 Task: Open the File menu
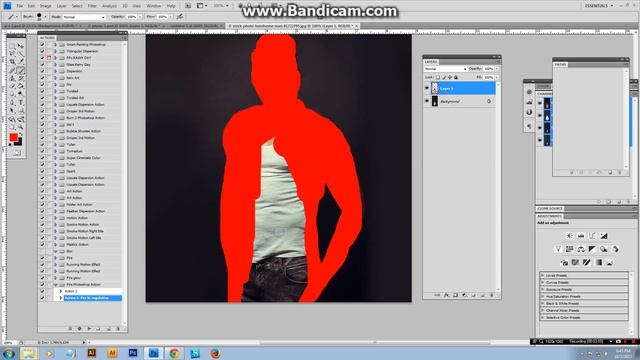coord(20,6)
